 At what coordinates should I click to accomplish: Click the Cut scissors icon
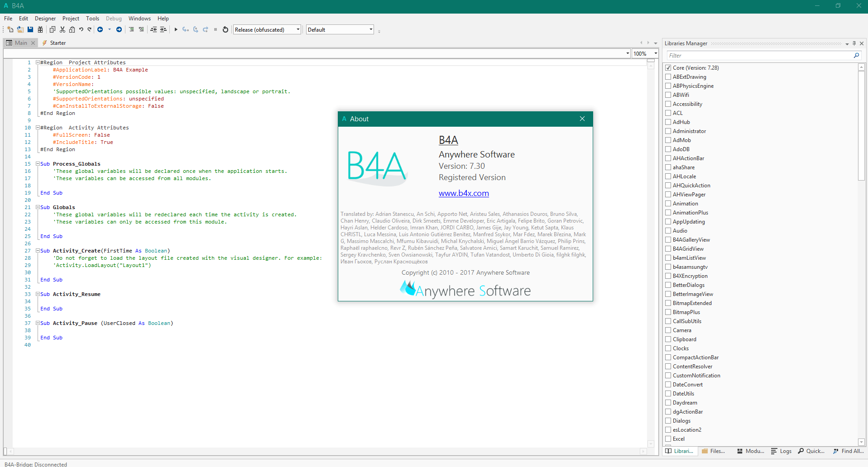pyautogui.click(x=62, y=29)
